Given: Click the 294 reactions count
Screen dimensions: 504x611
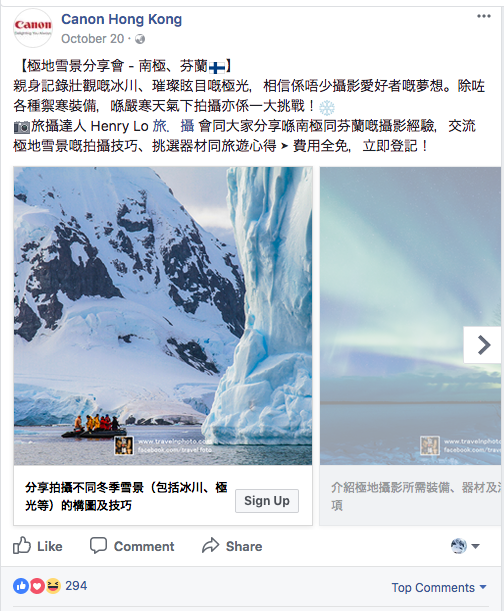Looking at the screenshot, I should tap(76, 586).
